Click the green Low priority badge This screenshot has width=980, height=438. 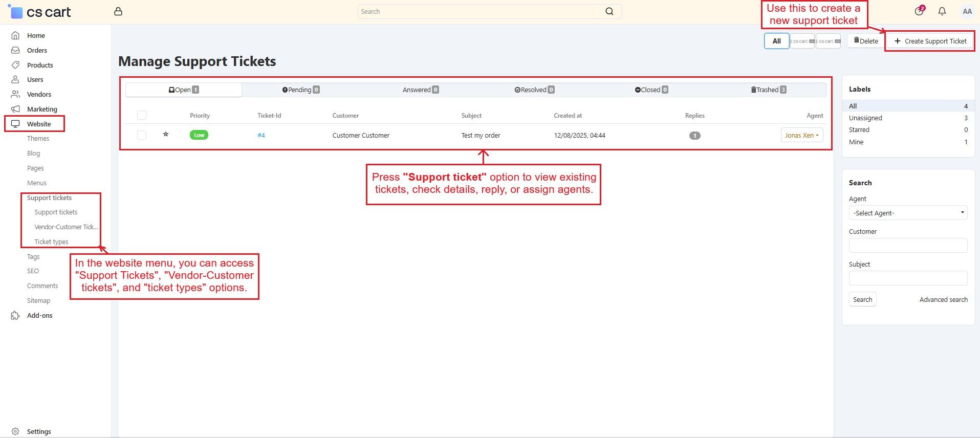199,135
